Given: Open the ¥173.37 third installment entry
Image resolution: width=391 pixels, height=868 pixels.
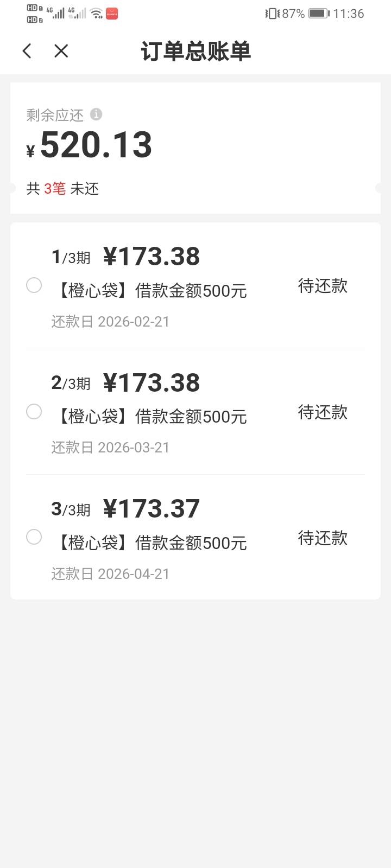Looking at the screenshot, I should pyautogui.click(x=152, y=509).
